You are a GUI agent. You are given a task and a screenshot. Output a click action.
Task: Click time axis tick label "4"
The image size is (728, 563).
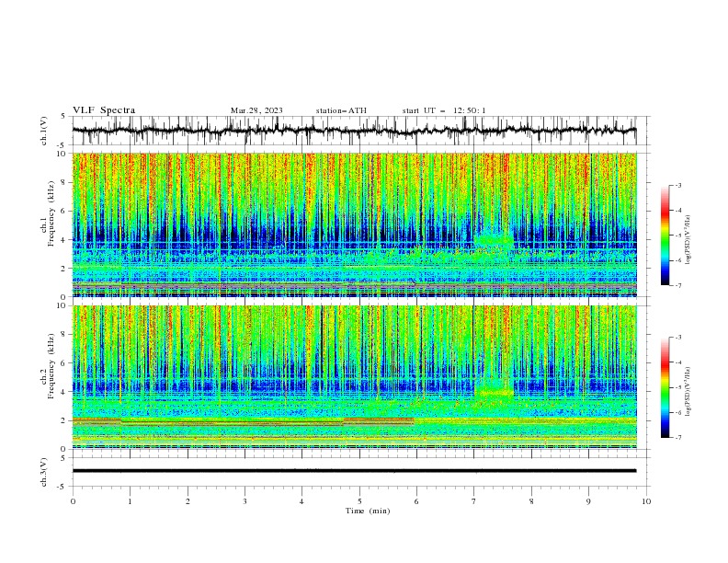coord(302,501)
